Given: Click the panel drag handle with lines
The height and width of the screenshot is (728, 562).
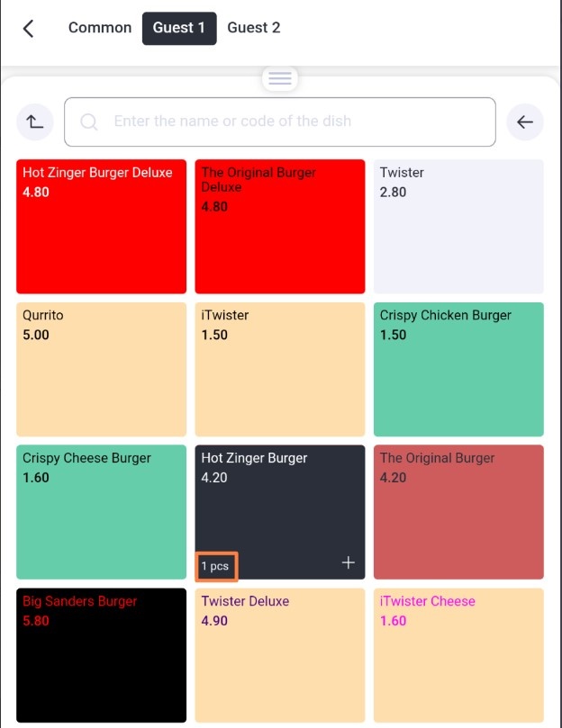Looking at the screenshot, I should (x=280, y=78).
